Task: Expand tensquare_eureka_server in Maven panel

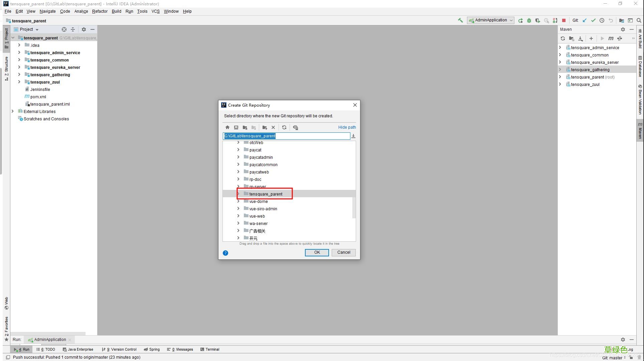Action: point(560,62)
